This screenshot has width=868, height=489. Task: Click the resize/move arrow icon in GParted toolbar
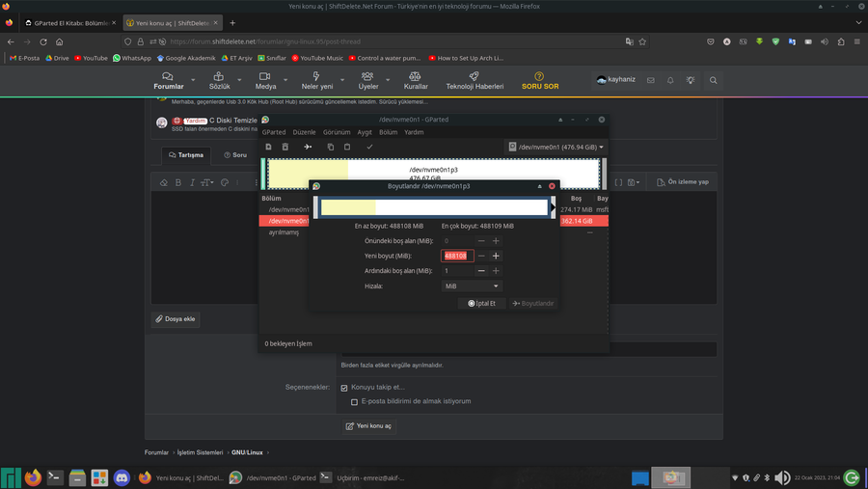(308, 147)
